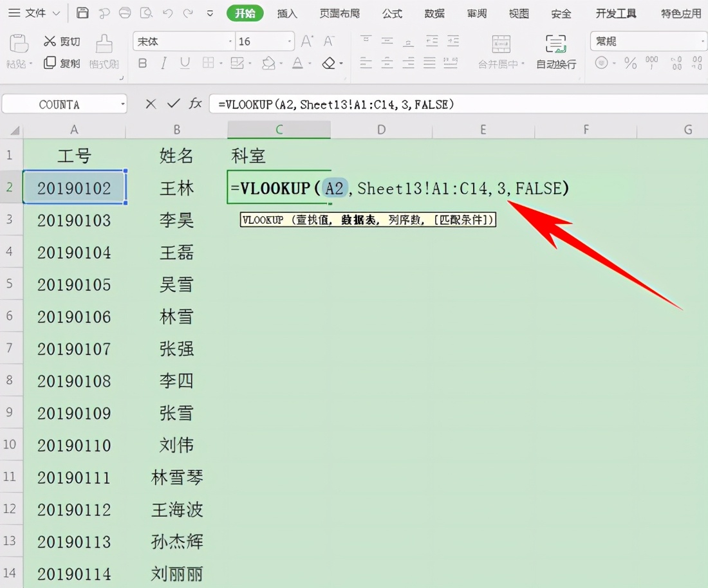
Task: Click the Print icon in quick access toolbar
Action: pyautogui.click(x=125, y=13)
